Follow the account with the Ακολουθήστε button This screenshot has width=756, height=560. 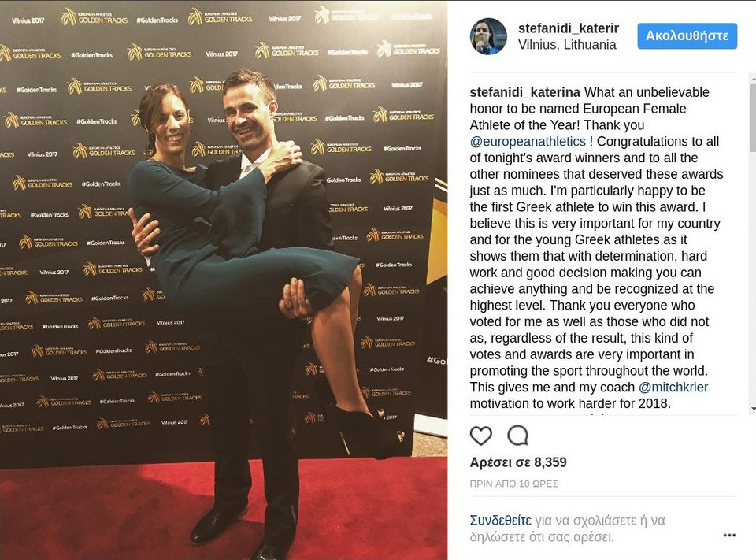tap(687, 36)
